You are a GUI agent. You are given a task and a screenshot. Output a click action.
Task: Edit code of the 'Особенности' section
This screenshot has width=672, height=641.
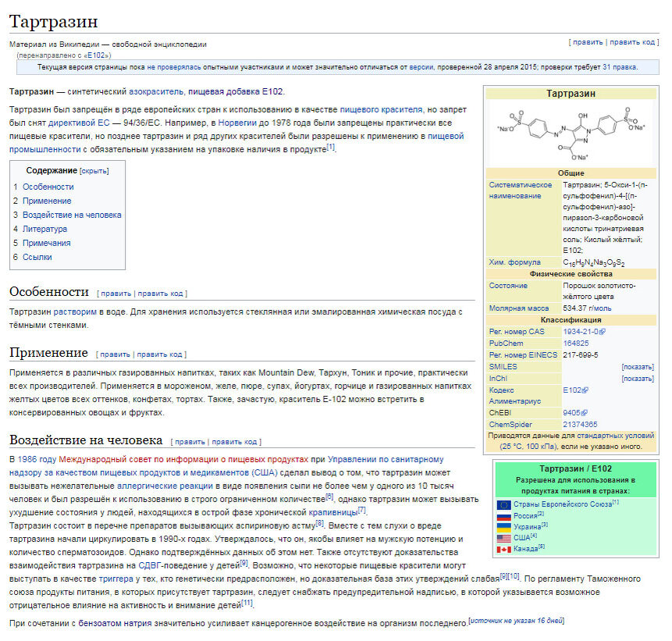click(160, 294)
